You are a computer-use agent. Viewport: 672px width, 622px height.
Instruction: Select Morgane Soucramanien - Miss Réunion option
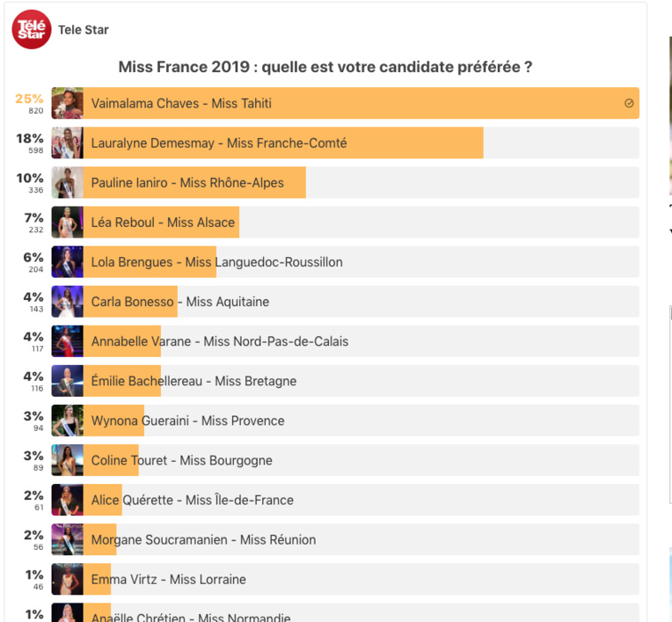point(352,539)
